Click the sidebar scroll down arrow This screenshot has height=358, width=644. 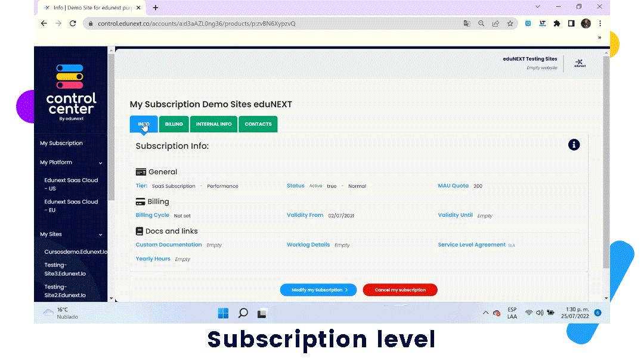tap(111, 298)
